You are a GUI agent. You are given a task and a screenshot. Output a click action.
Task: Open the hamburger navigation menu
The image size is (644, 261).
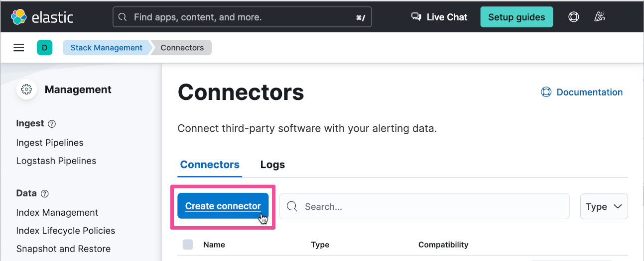(x=19, y=48)
